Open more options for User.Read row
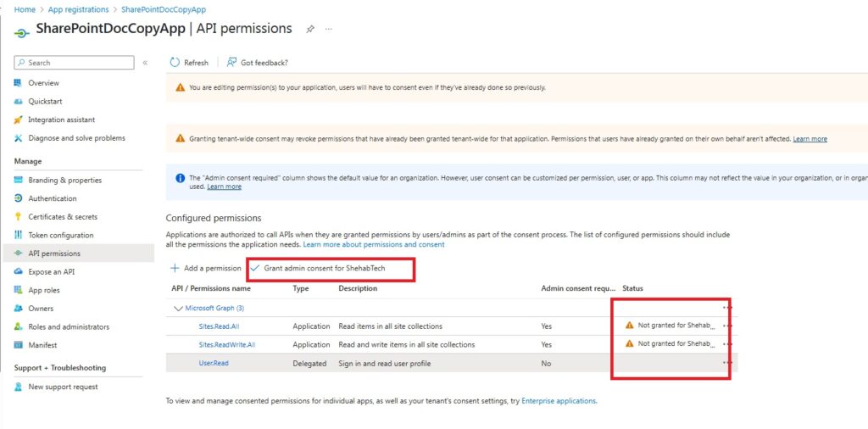The image size is (868, 429). click(727, 363)
